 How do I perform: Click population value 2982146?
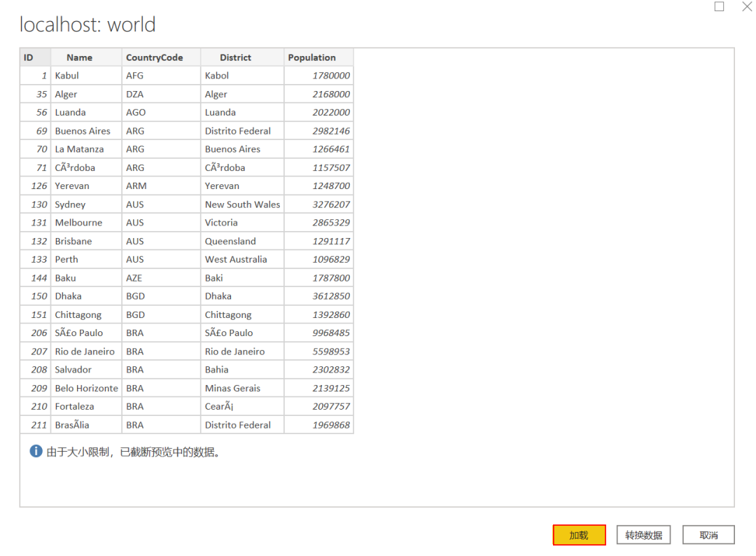(318, 131)
